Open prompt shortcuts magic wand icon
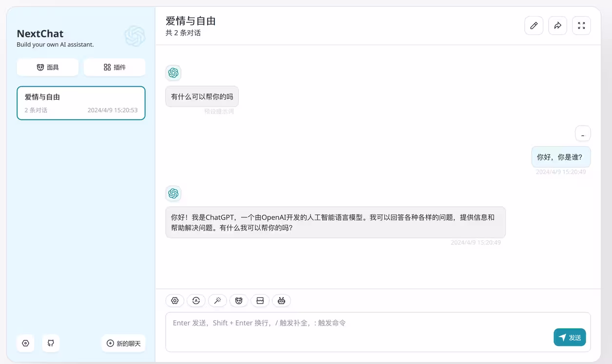This screenshot has height=364, width=612. pos(217,301)
